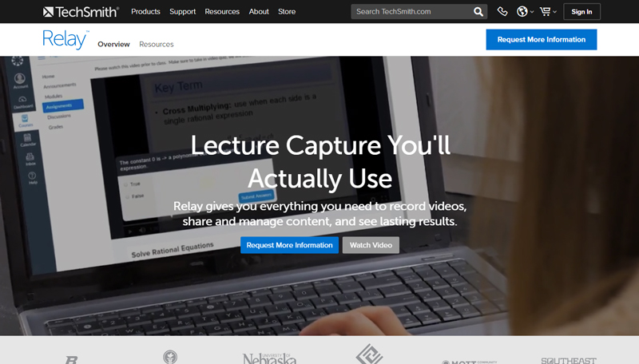Open the Resources menu in top navigation
Viewport: 639px width, 364px height.
click(222, 12)
